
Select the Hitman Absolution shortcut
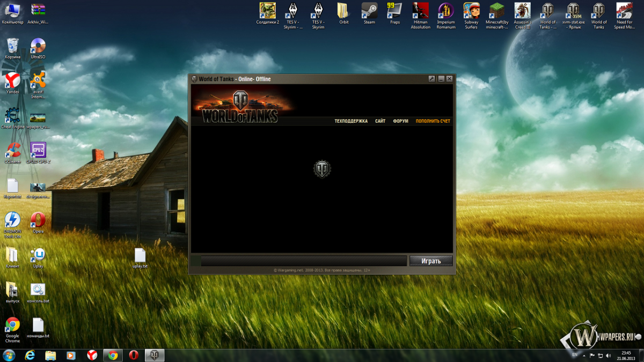[x=420, y=16]
